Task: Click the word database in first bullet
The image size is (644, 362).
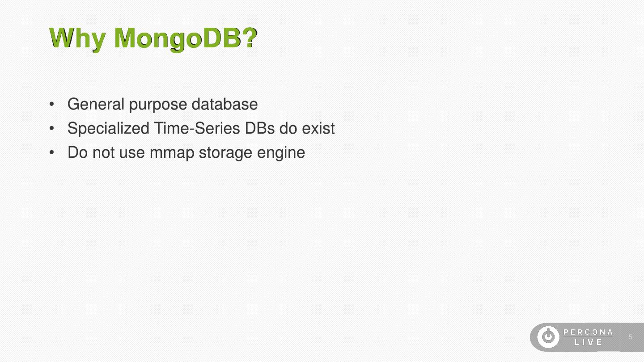Action: point(225,104)
